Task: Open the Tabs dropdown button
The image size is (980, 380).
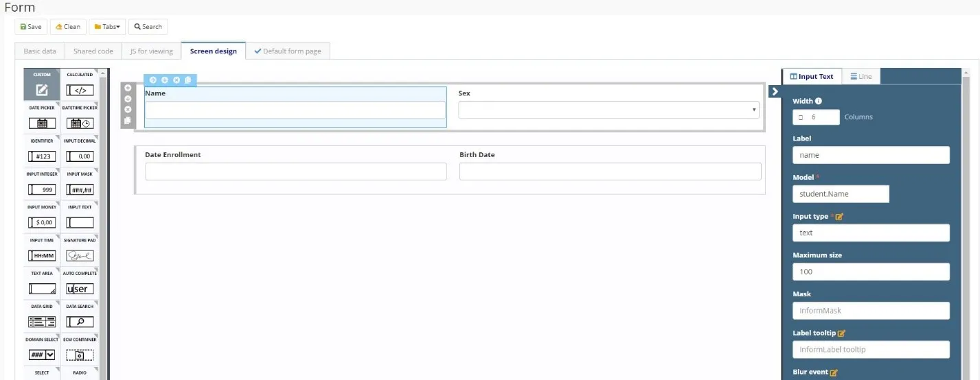Action: (107, 27)
